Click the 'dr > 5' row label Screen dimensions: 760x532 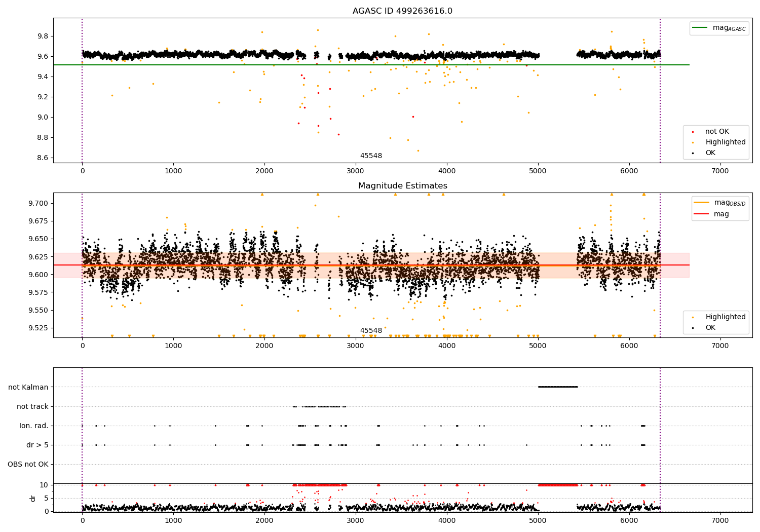(37, 445)
